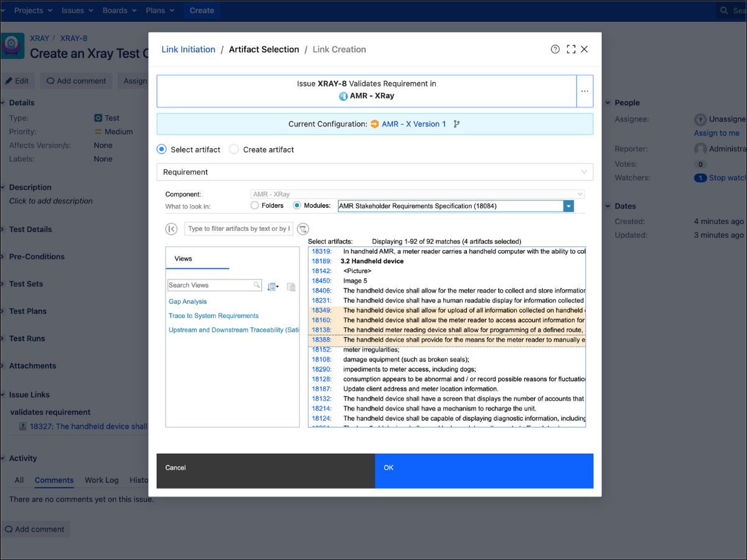Screen dimensions: 747x560
Task: Switch to the Comments tab
Action: (x=54, y=480)
